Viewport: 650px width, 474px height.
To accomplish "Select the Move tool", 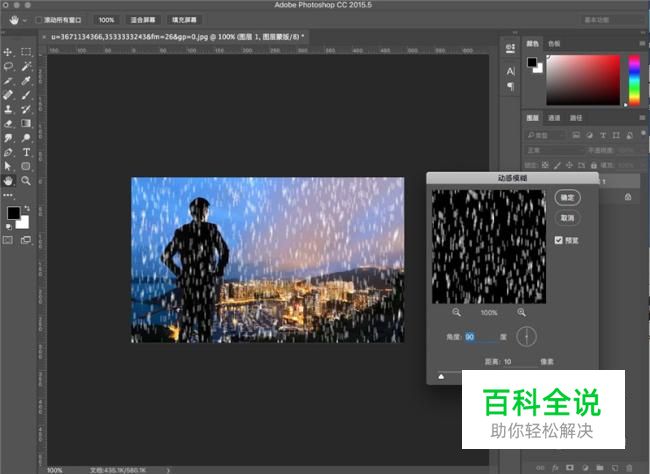I will coord(8,52).
